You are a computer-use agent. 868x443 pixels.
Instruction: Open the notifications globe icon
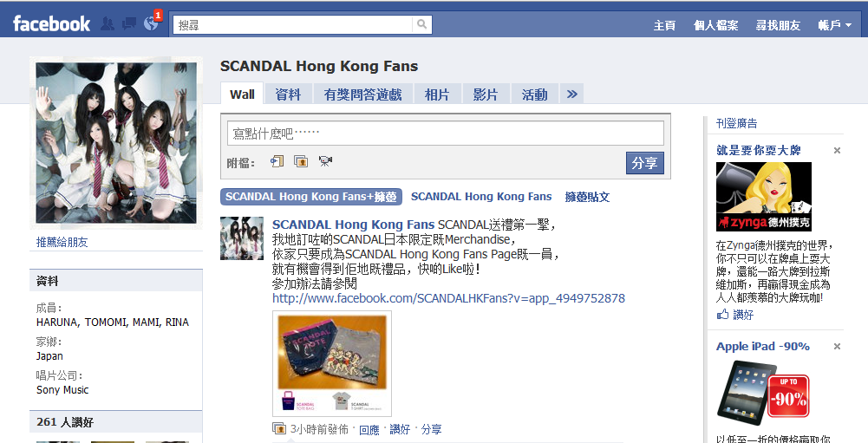point(151,23)
